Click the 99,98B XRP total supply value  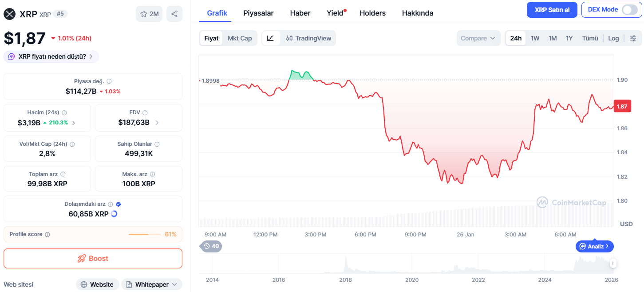click(x=47, y=184)
